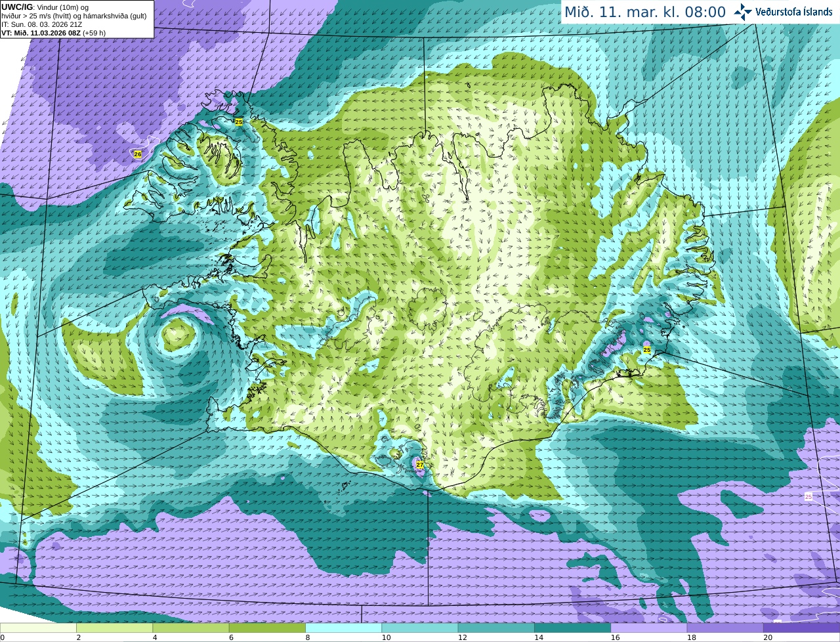The height and width of the screenshot is (642, 840).
Task: Click the yellow 27 gust marker on south coast
Action: [420, 464]
